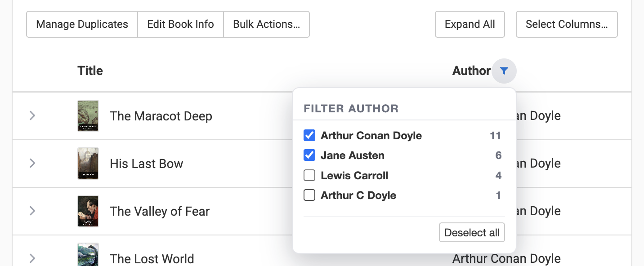Enable the Lewis Carroll filter checkbox
The height and width of the screenshot is (266, 644).
coord(309,175)
